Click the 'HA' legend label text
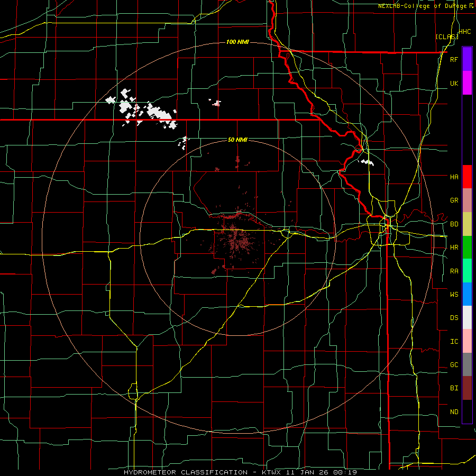The width and height of the screenshot is (476, 476). tap(454, 177)
